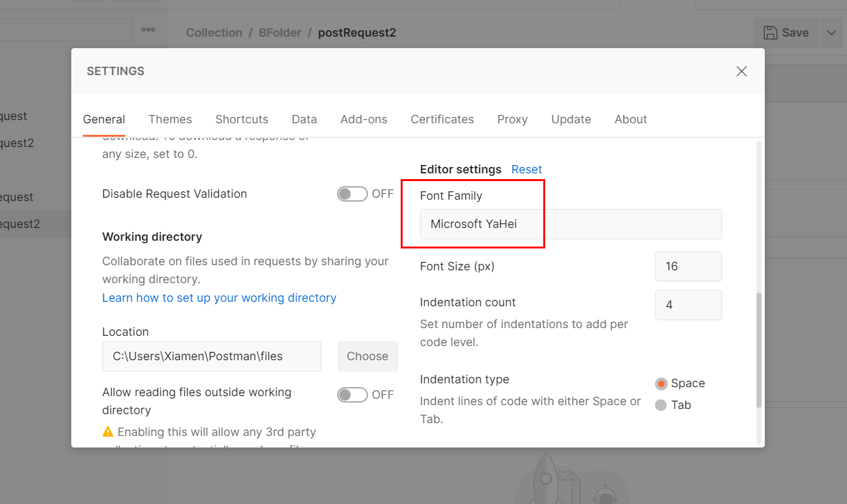Click the working directory Location path field

[212, 356]
